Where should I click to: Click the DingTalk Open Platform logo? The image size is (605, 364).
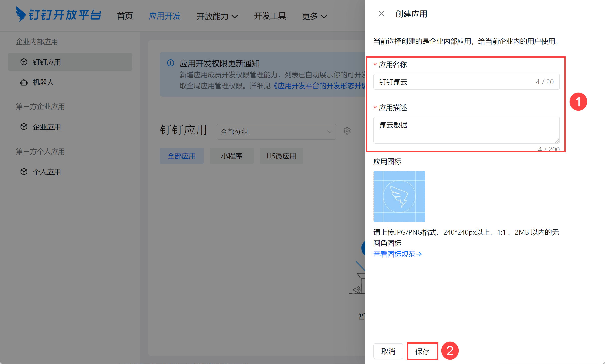click(x=59, y=15)
